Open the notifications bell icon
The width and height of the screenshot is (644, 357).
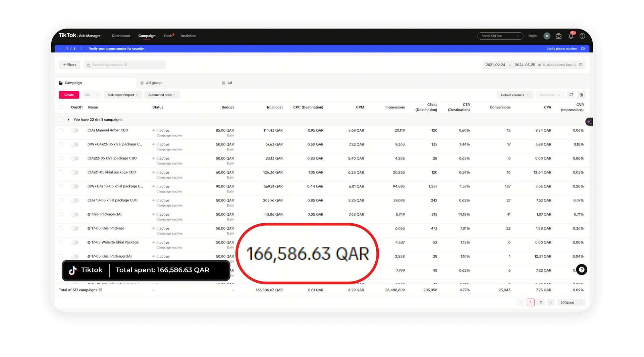[x=571, y=36]
